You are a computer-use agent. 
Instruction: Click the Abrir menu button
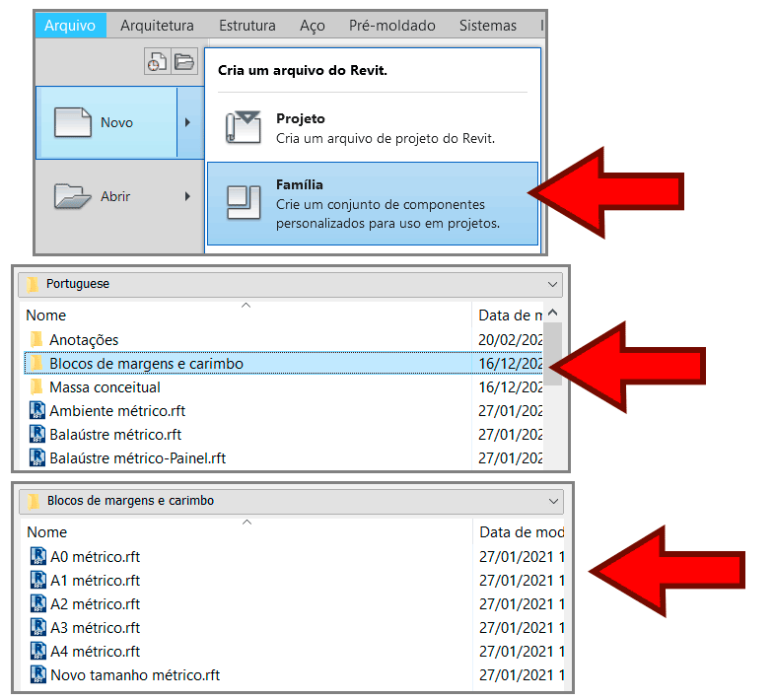tap(106, 196)
